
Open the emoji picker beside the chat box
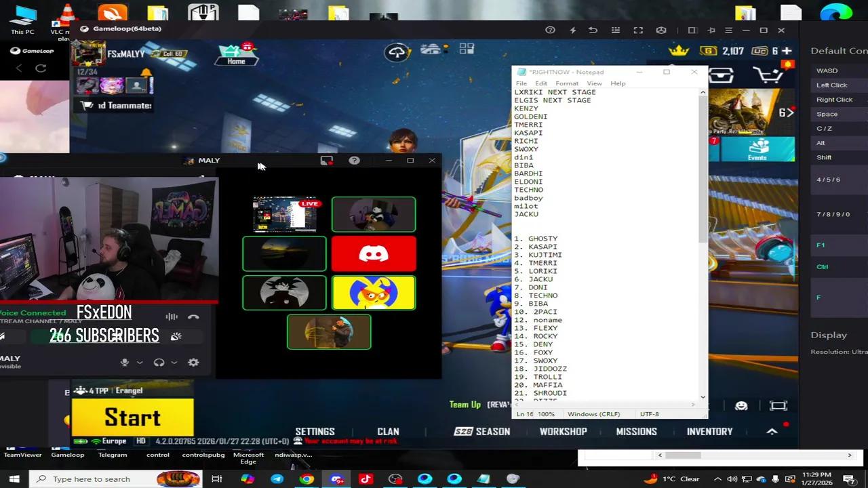click(741, 405)
